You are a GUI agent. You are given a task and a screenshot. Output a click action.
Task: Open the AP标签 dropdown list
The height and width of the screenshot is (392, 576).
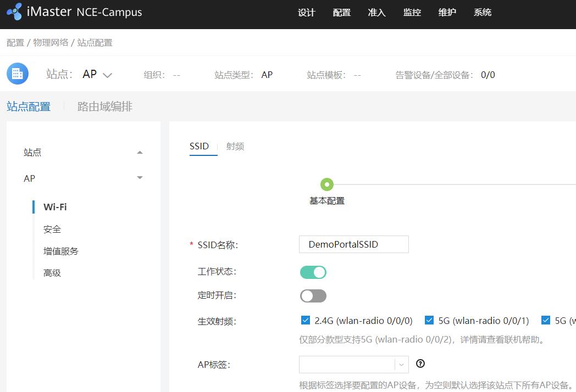401,364
